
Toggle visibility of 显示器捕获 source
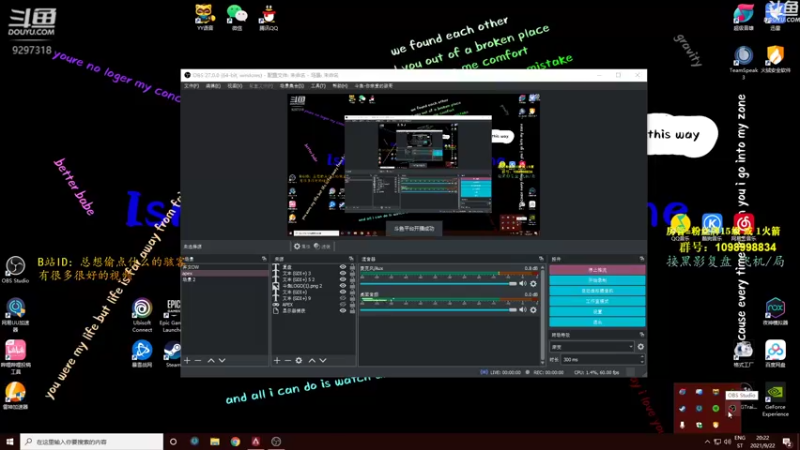click(x=343, y=311)
